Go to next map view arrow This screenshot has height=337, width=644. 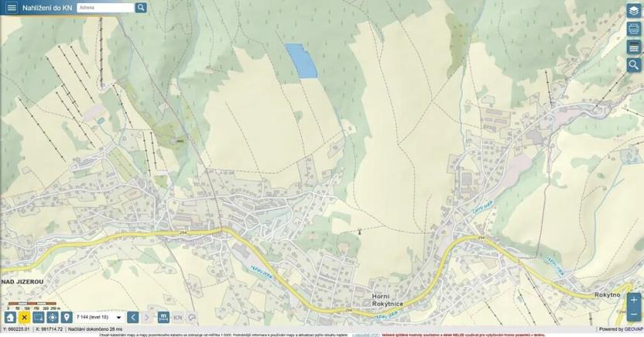point(147,317)
